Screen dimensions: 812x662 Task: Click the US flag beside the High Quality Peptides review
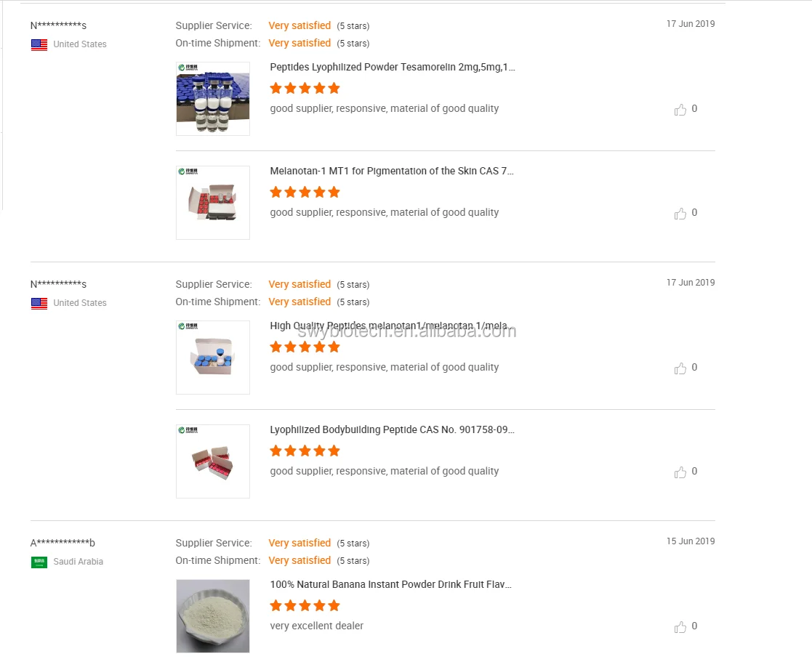pos(39,303)
